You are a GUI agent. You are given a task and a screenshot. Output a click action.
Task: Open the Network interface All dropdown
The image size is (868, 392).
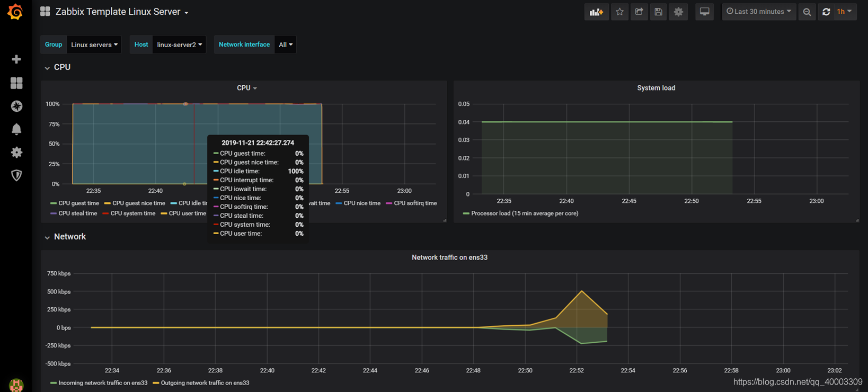[x=286, y=44]
